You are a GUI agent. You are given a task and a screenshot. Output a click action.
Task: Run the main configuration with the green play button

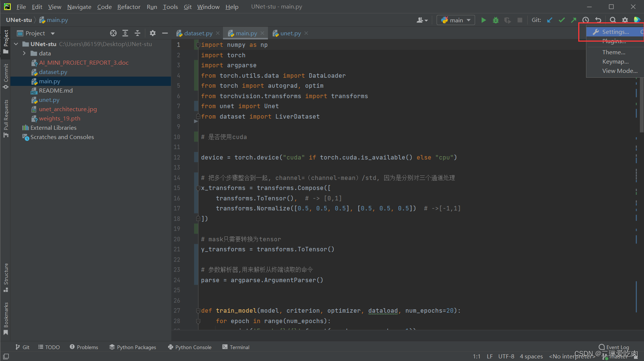pos(483,20)
